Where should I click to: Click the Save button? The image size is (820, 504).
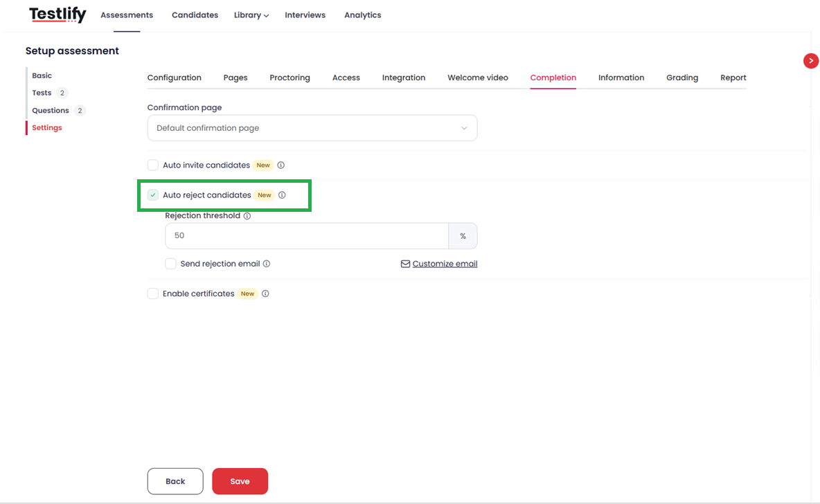coord(240,481)
